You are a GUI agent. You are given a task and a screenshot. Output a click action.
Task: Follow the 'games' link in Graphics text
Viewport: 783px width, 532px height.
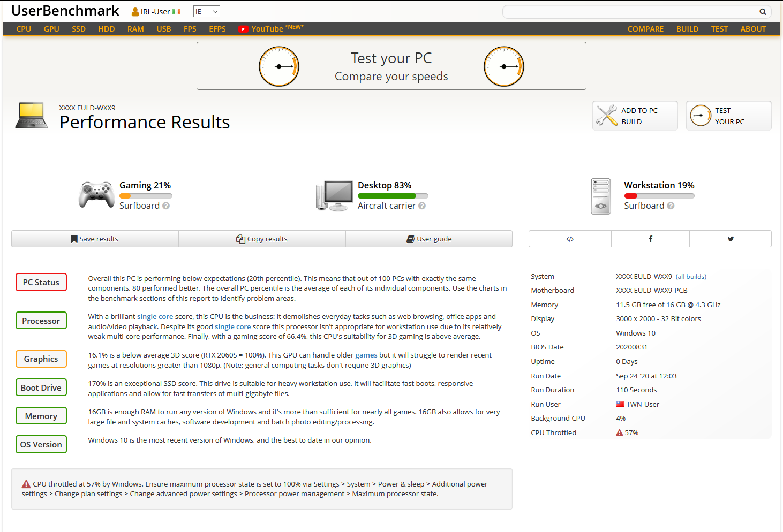coord(366,355)
